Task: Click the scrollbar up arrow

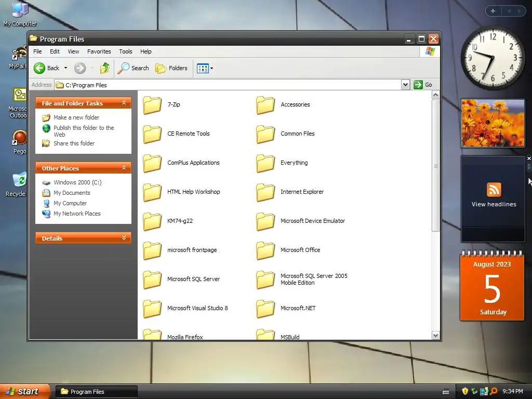Action: (x=436, y=95)
